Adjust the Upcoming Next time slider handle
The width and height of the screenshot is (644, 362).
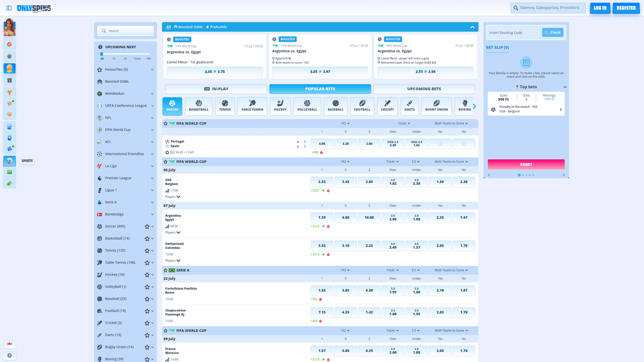click(x=102, y=54)
